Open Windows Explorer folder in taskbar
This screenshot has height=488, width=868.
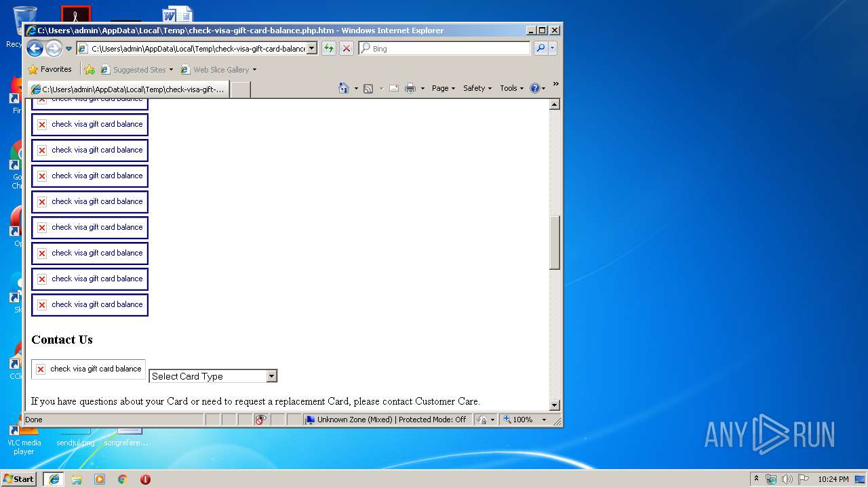(77, 479)
